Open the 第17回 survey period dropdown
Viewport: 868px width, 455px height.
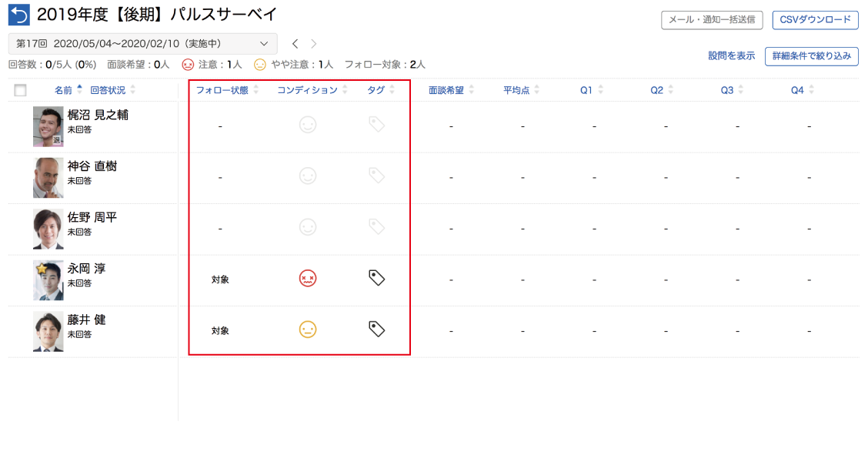[143, 44]
